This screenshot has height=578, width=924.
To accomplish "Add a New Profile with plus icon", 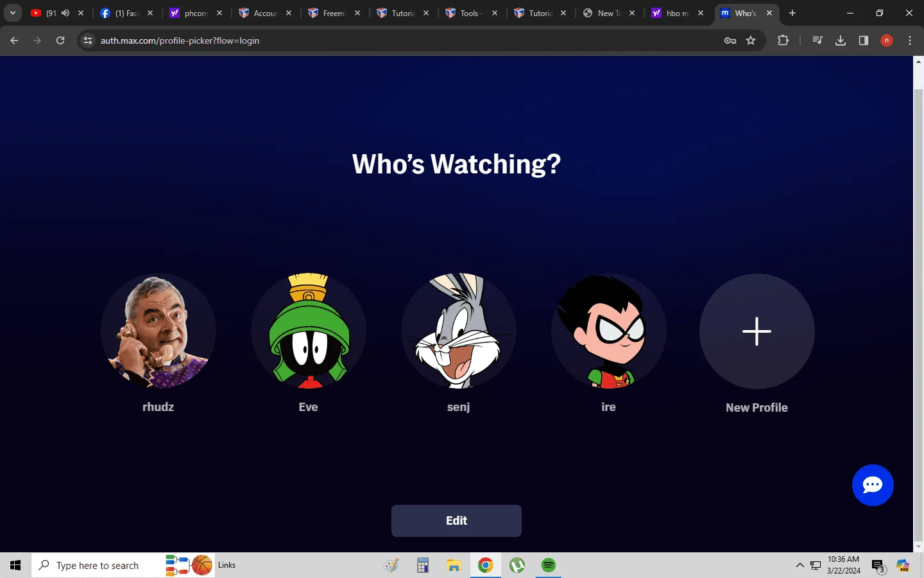I will (x=757, y=331).
